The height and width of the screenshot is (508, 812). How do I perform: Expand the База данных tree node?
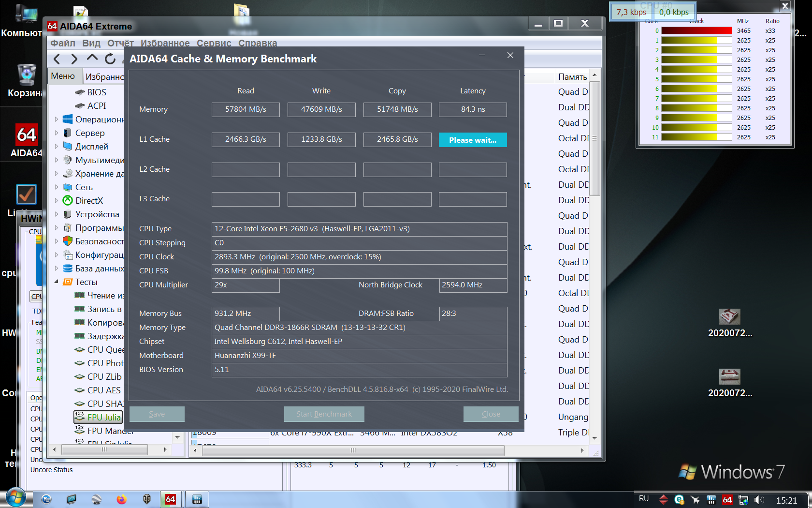click(x=57, y=268)
